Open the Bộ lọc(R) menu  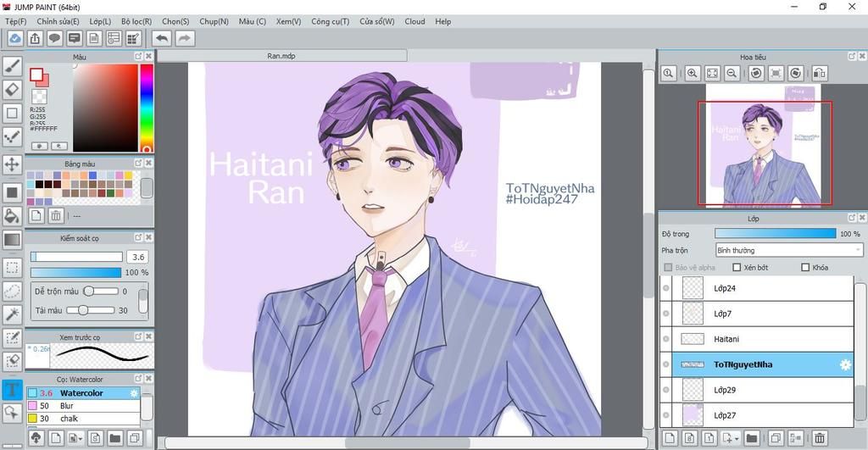tap(136, 21)
